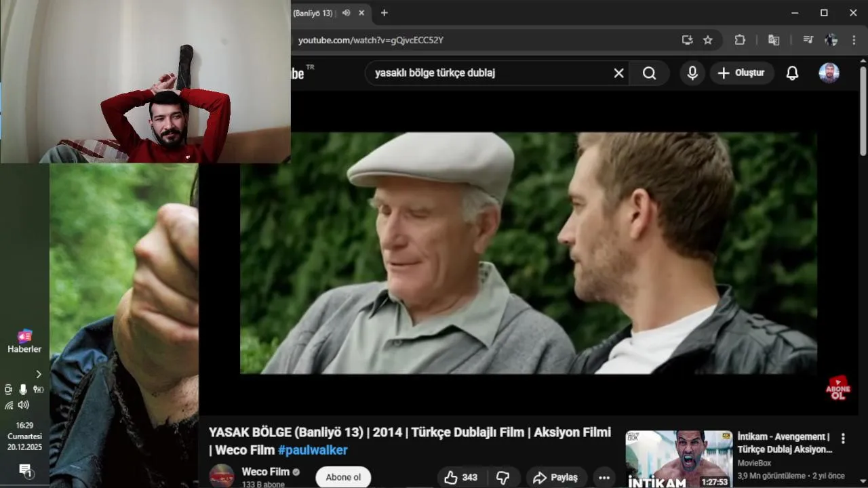The height and width of the screenshot is (488, 868).
Task: Open the Haberler news widget in taskbar
Action: pos(24,342)
